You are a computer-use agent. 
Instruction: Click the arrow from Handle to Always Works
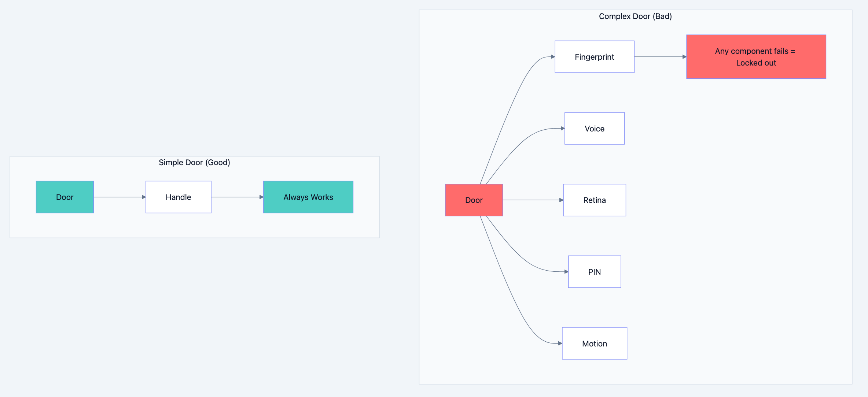pos(237,197)
